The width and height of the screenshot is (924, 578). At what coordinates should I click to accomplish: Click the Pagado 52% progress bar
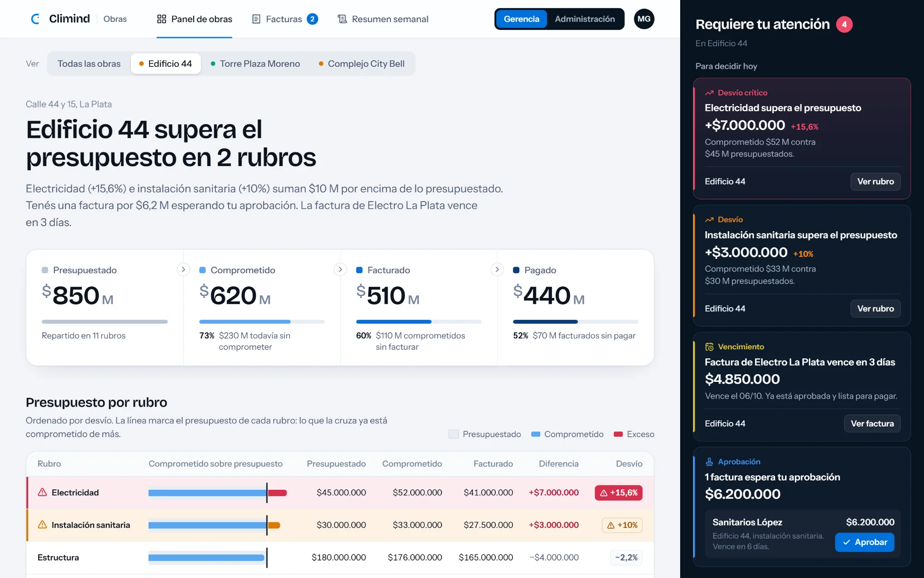[576, 322]
